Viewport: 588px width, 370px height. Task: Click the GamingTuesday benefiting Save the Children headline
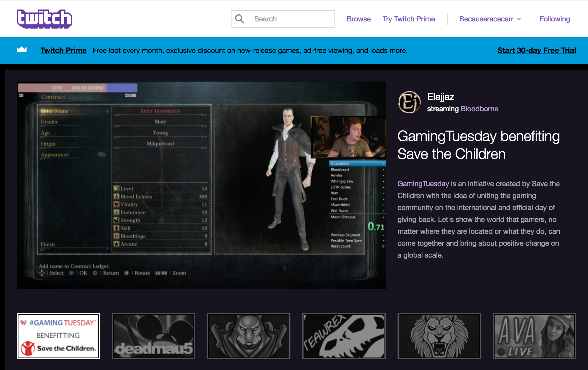click(x=478, y=145)
